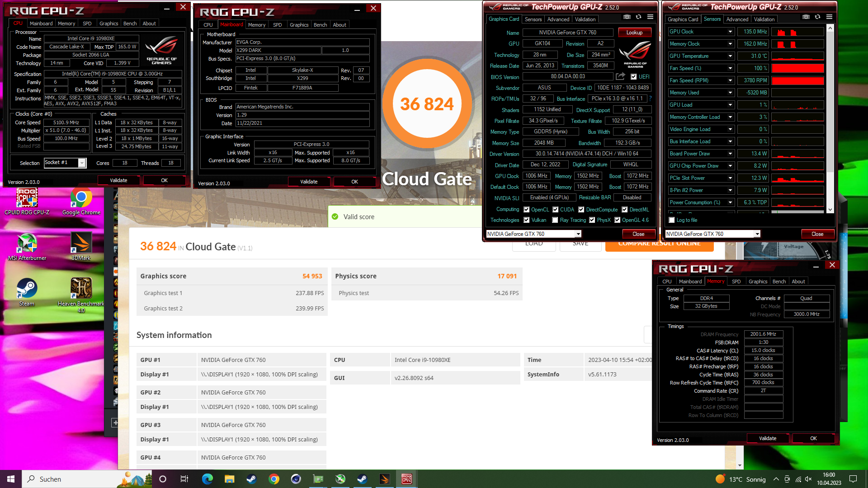Image resolution: width=868 pixels, height=488 pixels.
Task: Click the up arrow of GPU-Z Sensors scrollbar
Action: pyautogui.click(x=830, y=28)
